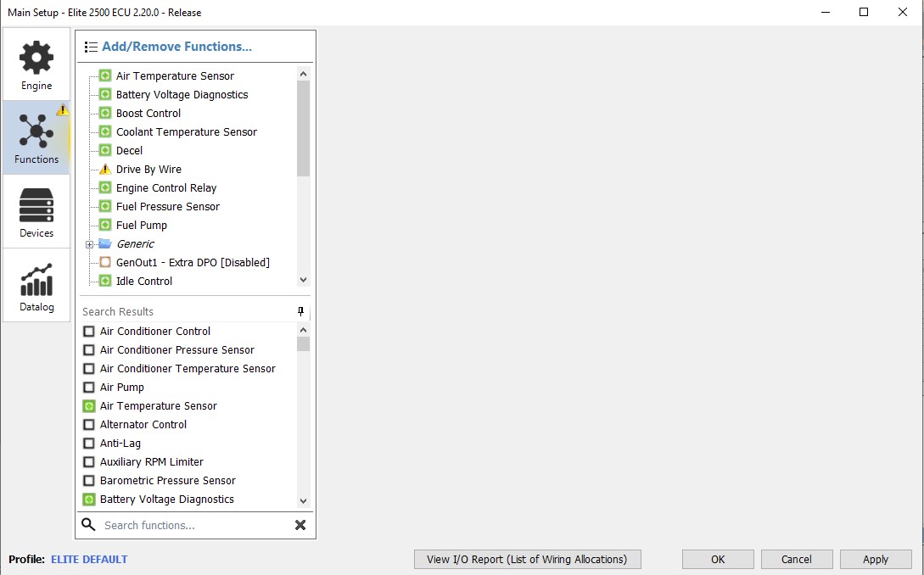Apply the setup changes
The width and height of the screenshot is (924, 575).
pyautogui.click(x=876, y=559)
